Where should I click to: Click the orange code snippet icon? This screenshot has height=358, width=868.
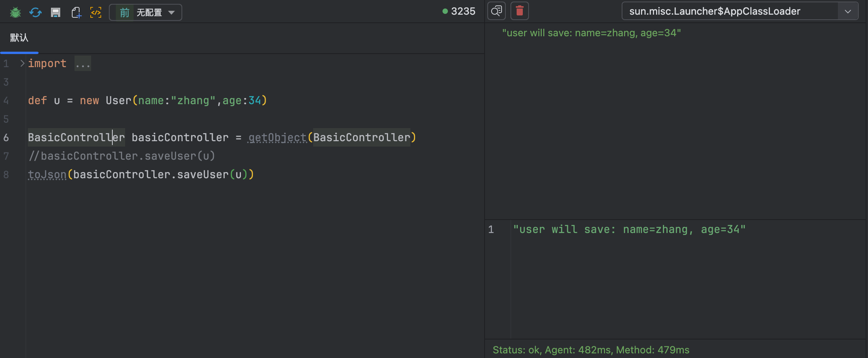(96, 12)
